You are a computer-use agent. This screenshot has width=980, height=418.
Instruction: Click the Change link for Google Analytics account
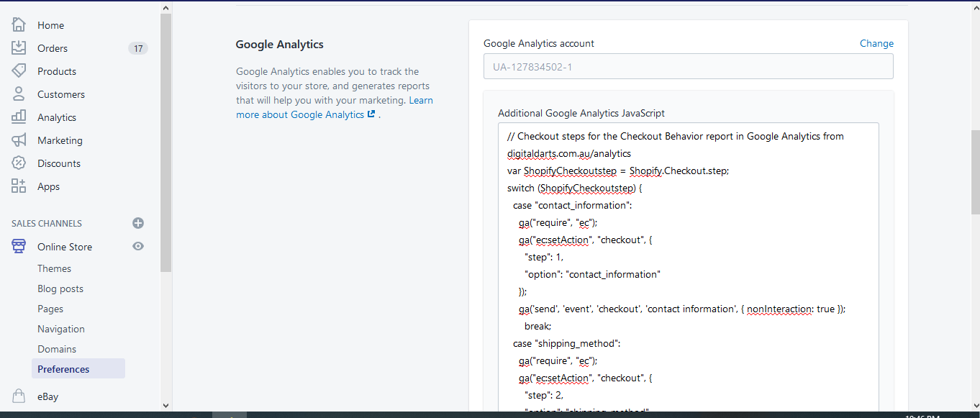point(876,43)
